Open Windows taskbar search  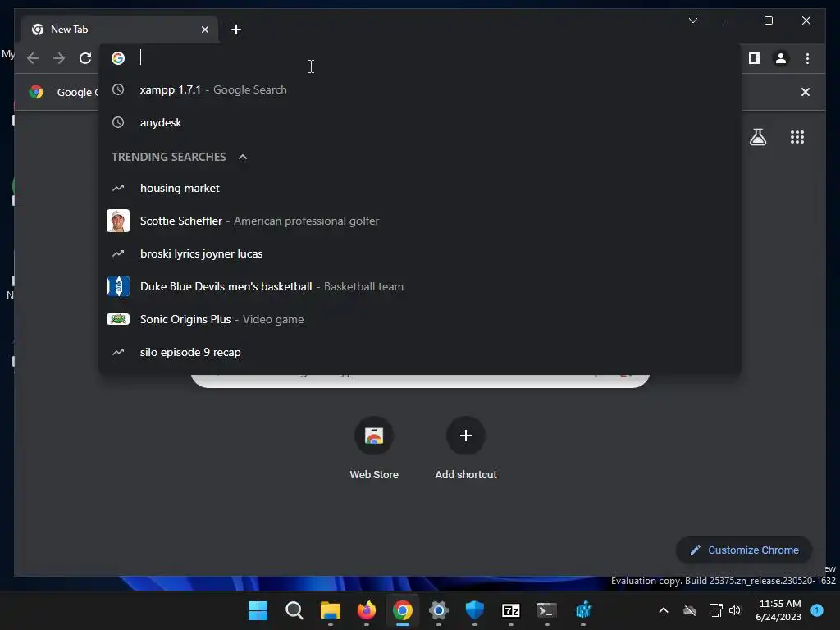coord(294,610)
